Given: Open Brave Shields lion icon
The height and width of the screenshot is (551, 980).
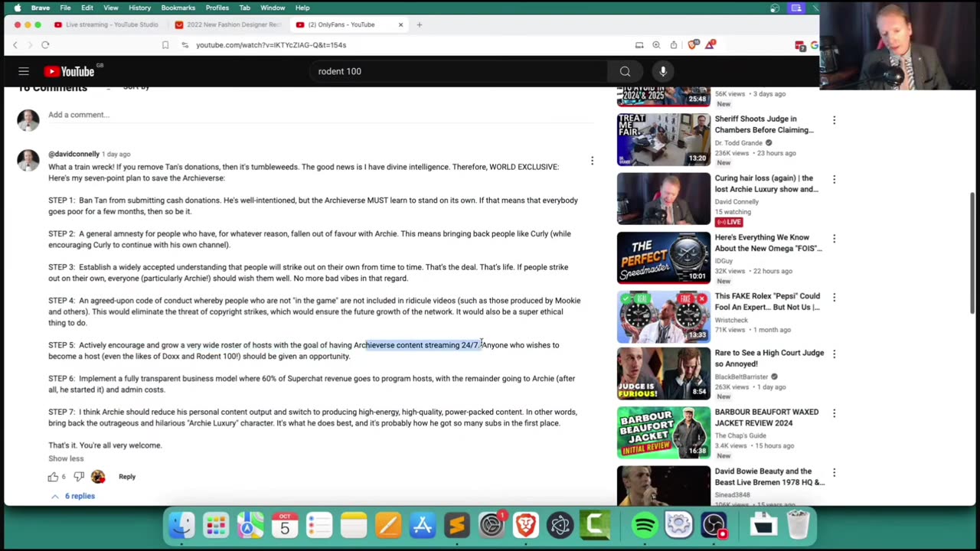Looking at the screenshot, I should click(x=693, y=45).
